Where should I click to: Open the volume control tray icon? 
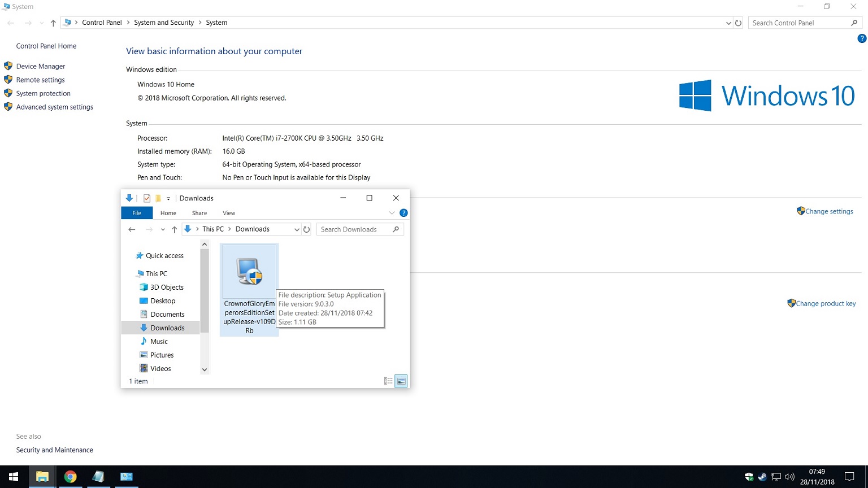pos(790,477)
